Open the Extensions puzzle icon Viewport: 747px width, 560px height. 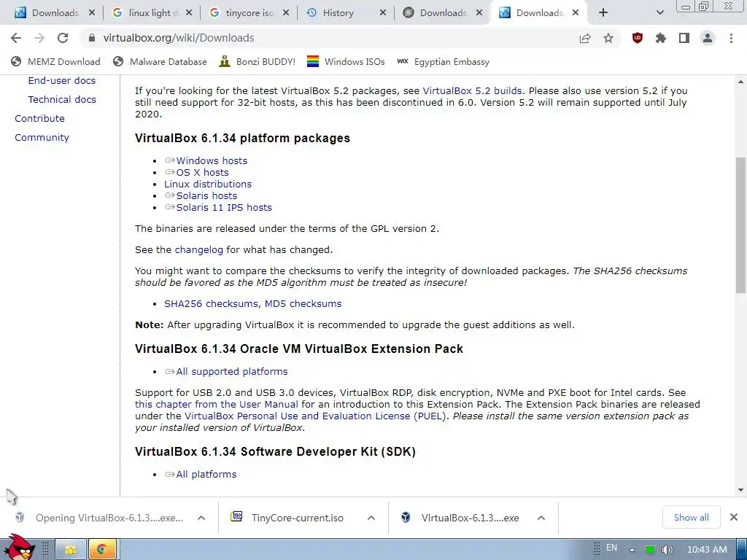pyautogui.click(x=661, y=38)
